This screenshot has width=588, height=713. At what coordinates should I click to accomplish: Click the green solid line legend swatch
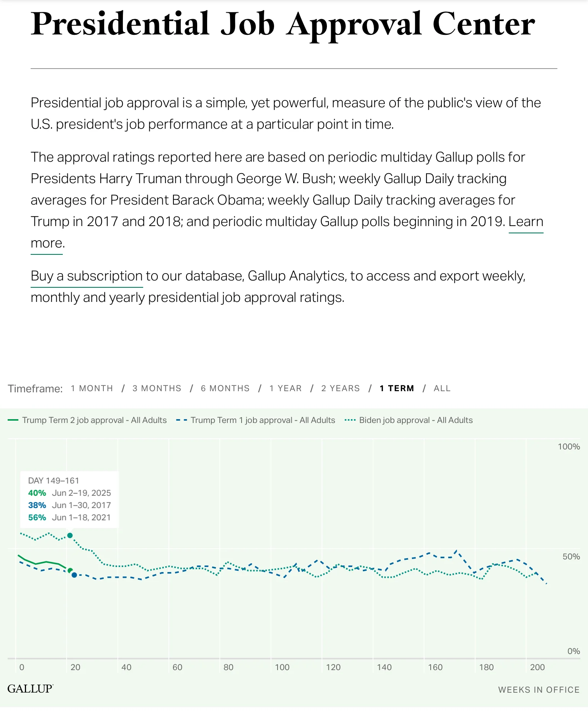(13, 420)
